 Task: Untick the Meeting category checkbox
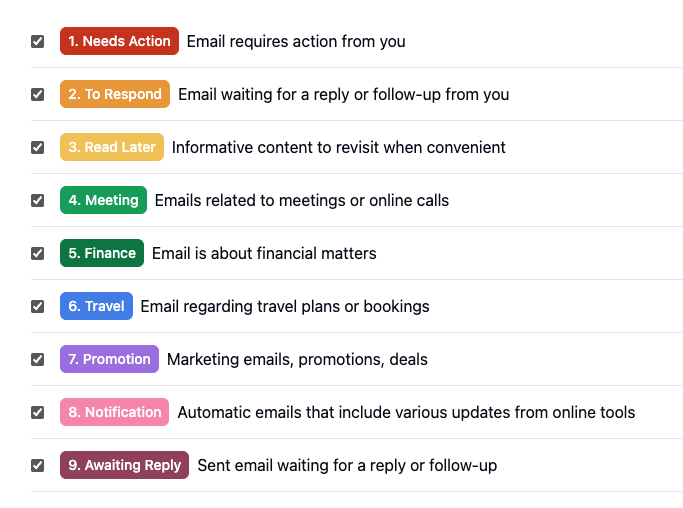[37, 200]
